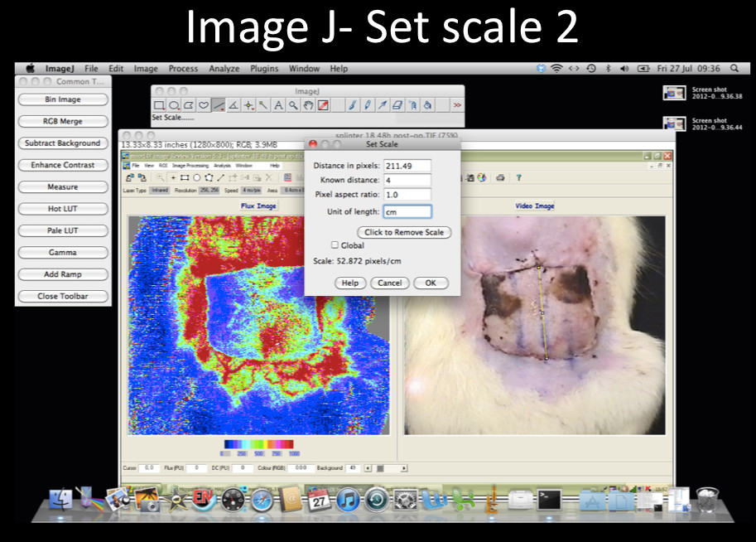Select the Spray can tool
The image size is (756, 542).
412,105
